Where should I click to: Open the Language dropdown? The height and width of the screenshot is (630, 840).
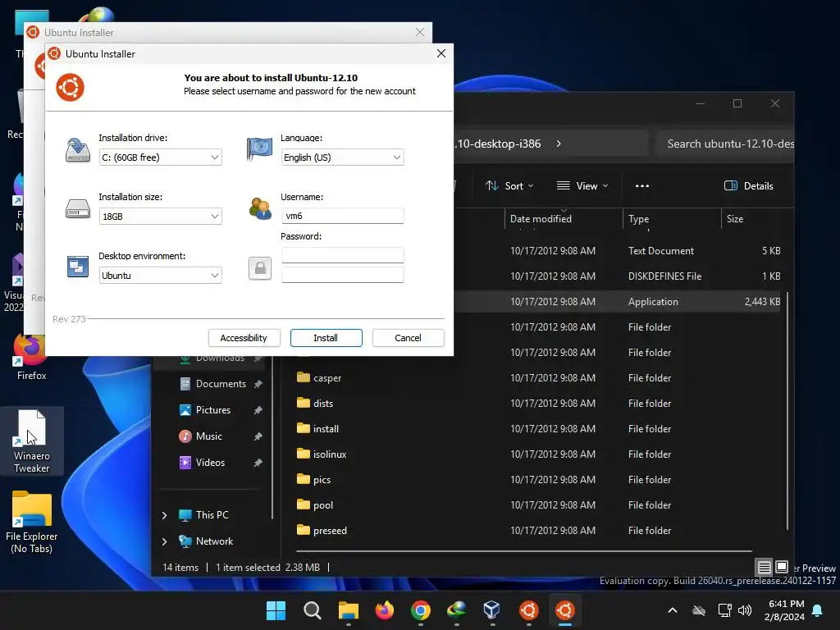pos(342,157)
